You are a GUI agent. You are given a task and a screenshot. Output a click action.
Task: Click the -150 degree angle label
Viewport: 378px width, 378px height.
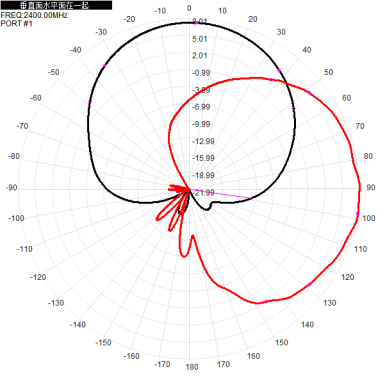103,343
